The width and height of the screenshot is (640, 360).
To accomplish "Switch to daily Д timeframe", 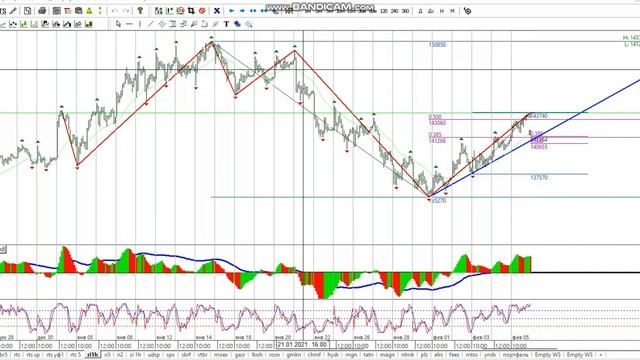I will [x=420, y=11].
